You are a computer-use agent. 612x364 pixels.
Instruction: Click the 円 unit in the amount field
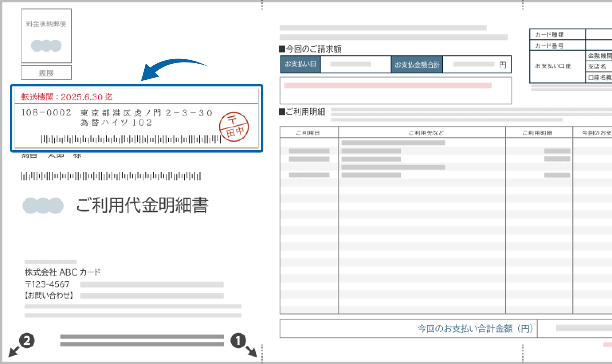503,65
